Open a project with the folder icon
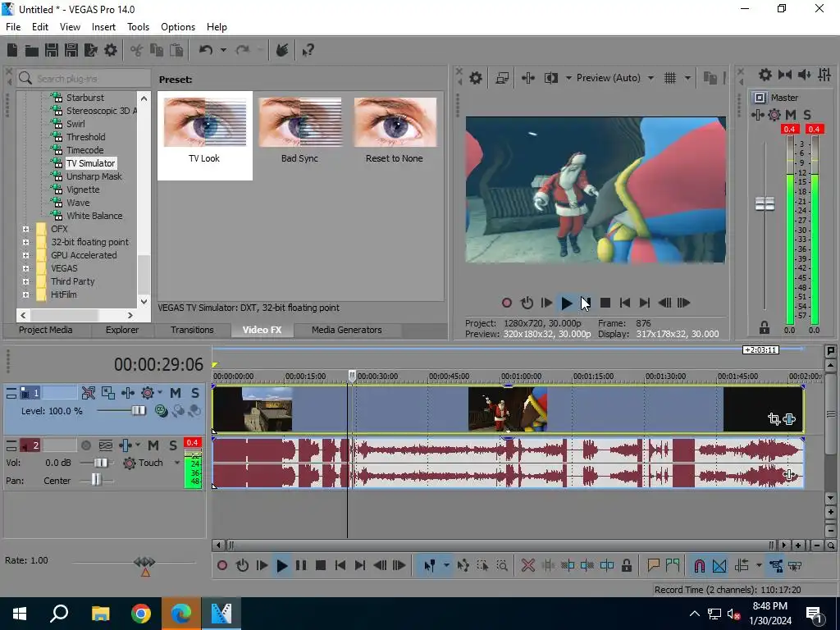The image size is (840, 630). (x=32, y=50)
